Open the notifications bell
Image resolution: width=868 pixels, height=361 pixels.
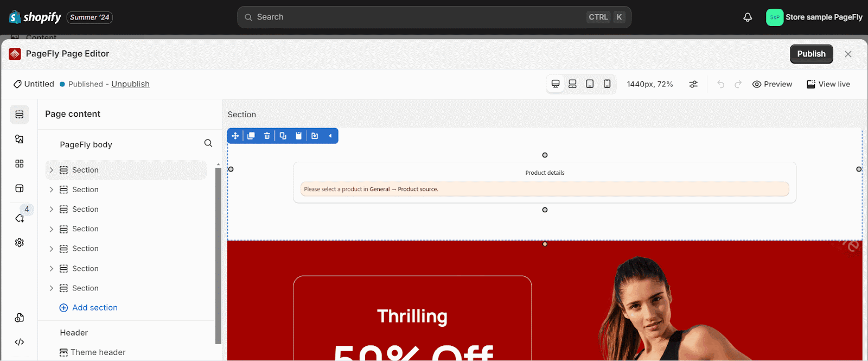pyautogui.click(x=748, y=17)
